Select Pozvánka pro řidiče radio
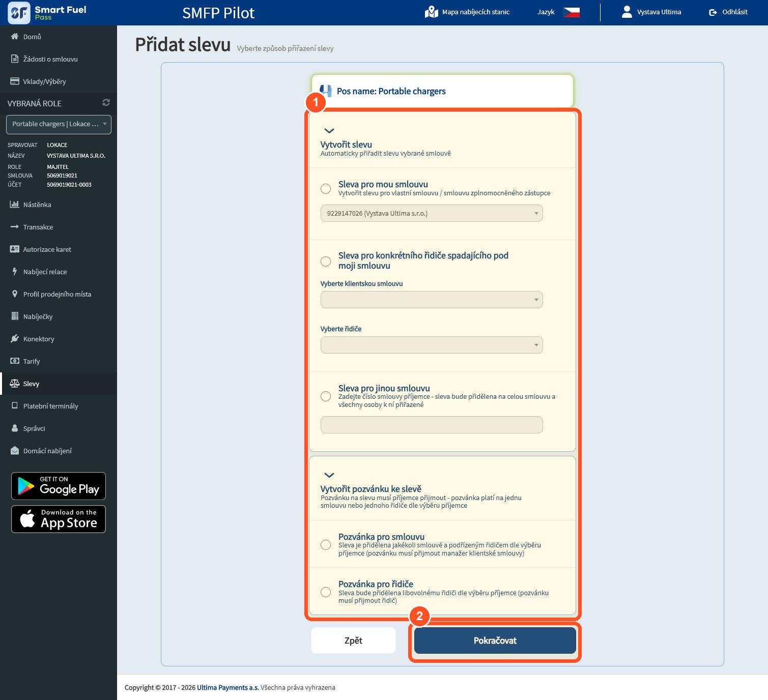Screen dimensions: 768x700 coord(326,592)
